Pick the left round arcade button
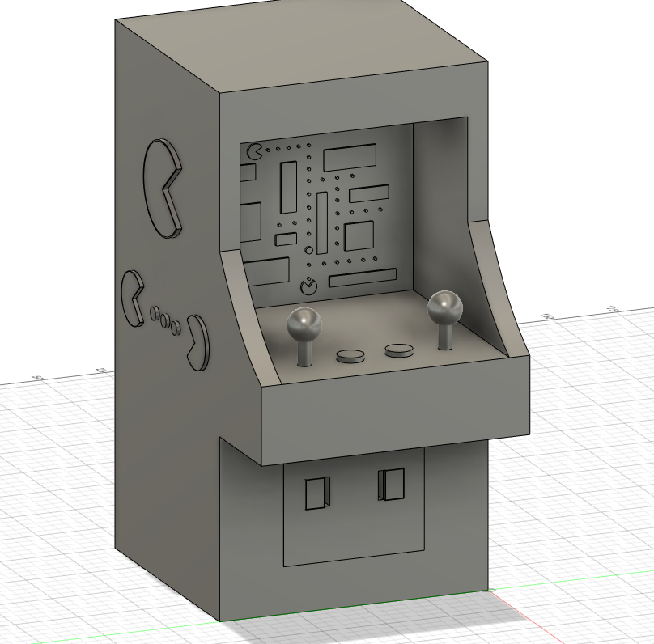654x644 pixels. [350, 356]
